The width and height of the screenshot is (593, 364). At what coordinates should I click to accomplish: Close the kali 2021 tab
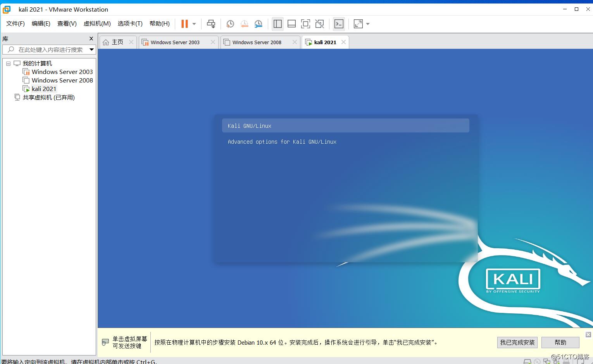click(x=343, y=42)
